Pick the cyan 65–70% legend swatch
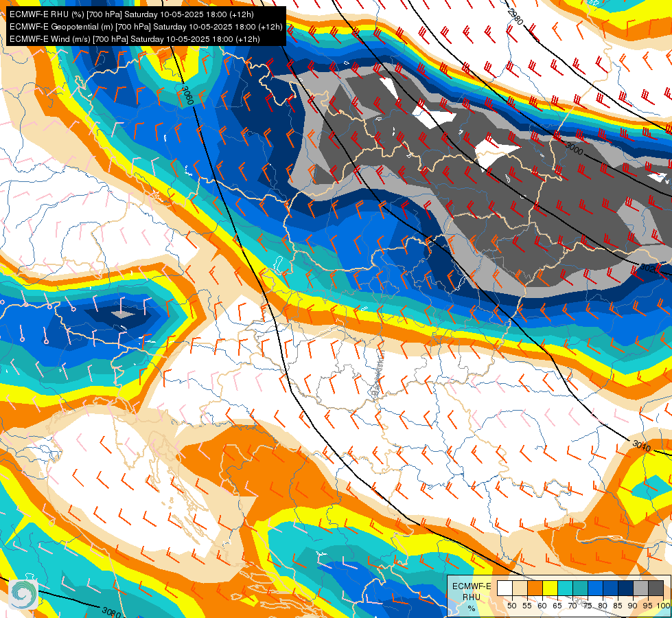The width and height of the screenshot is (672, 618). (566, 588)
